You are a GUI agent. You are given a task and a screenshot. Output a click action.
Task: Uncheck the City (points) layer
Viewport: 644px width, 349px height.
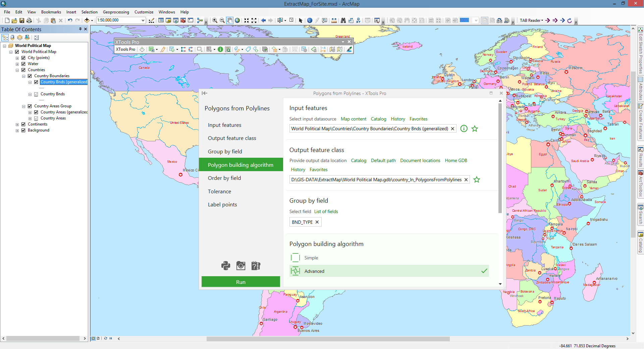23,58
